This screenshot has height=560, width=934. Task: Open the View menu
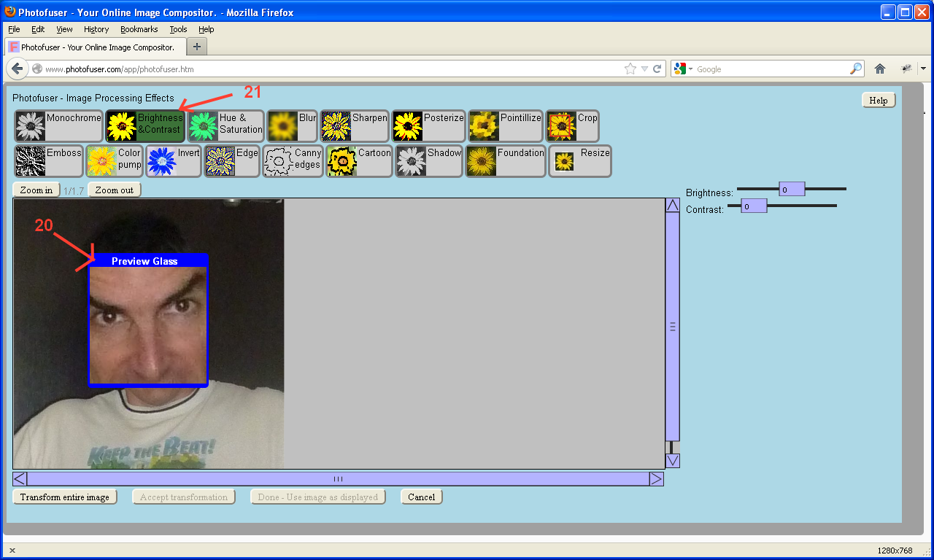coord(64,29)
